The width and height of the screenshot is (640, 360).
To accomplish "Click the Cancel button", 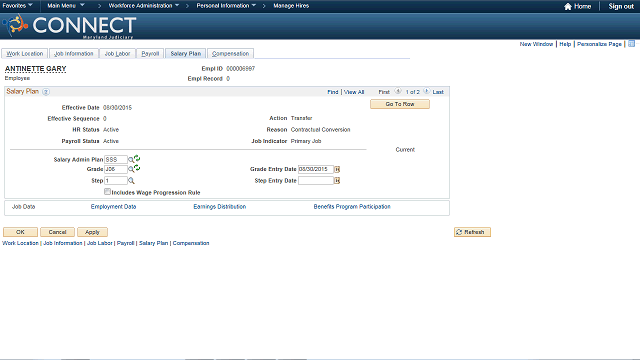I will click(x=57, y=232).
